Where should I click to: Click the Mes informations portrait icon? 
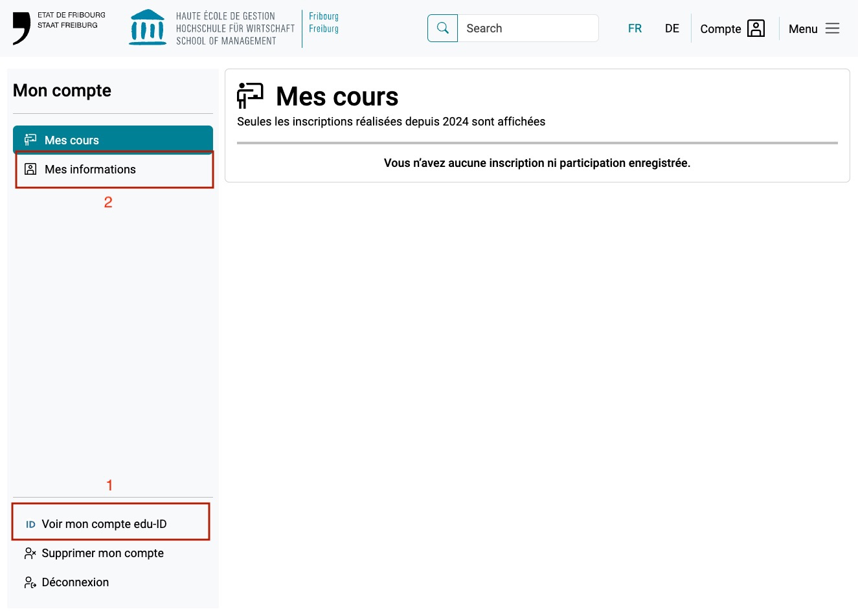tap(30, 170)
